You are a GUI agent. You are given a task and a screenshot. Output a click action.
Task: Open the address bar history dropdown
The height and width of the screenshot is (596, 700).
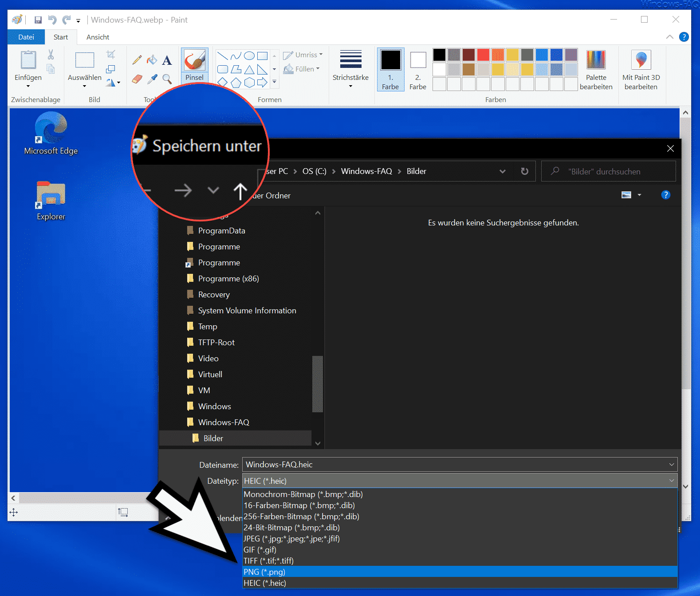tap(503, 171)
